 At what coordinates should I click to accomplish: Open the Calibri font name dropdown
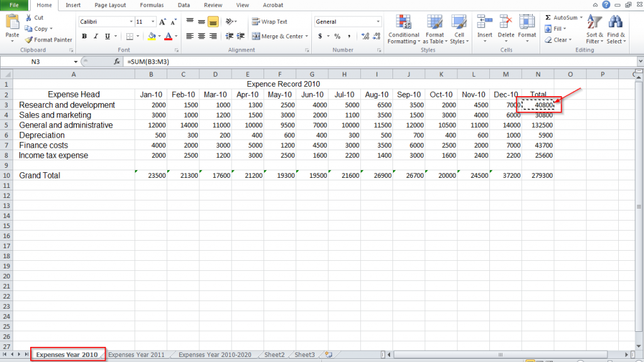click(130, 21)
